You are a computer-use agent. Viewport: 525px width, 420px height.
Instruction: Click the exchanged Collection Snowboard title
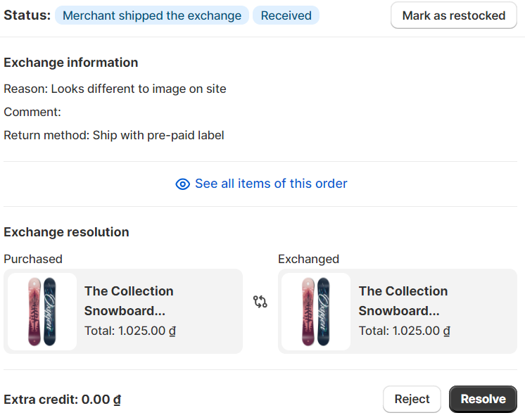click(403, 300)
